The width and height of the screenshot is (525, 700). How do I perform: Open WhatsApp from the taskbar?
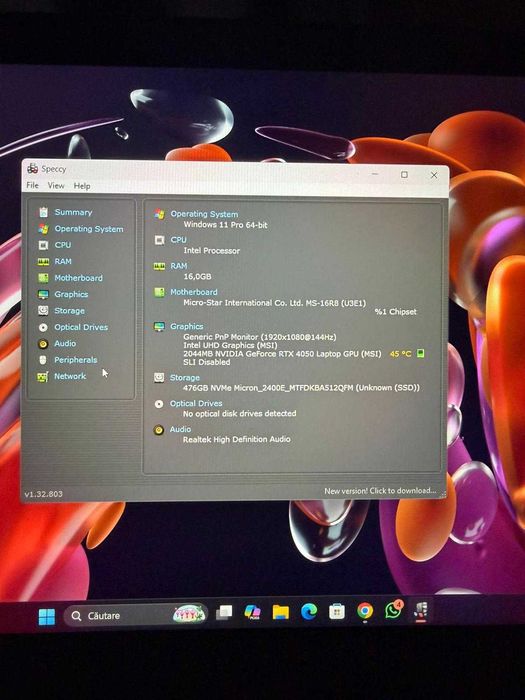[394, 609]
